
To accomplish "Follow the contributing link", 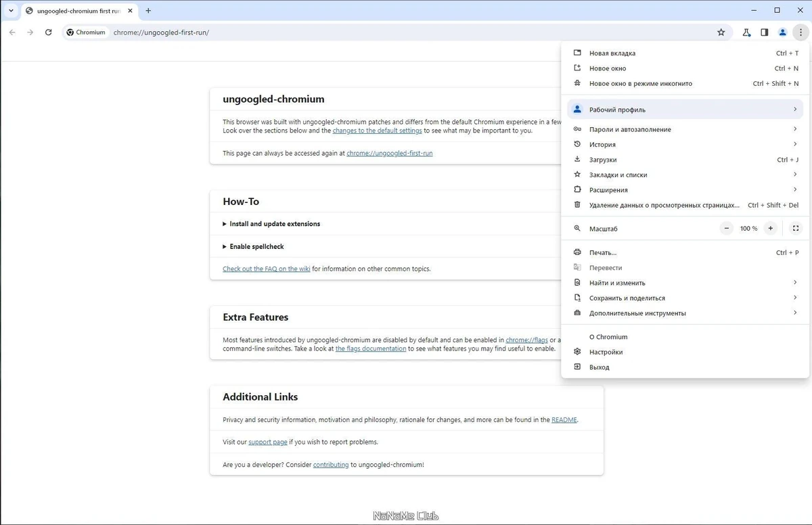I will (331, 465).
